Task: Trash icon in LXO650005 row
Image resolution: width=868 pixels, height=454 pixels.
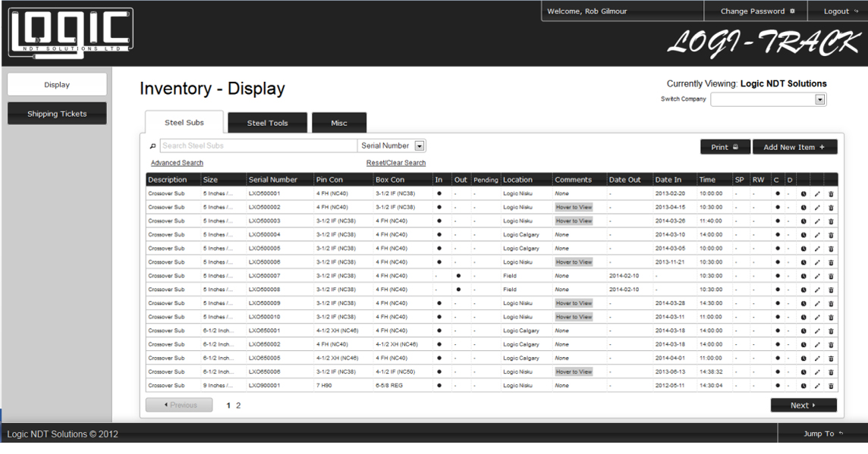Action: (x=831, y=359)
